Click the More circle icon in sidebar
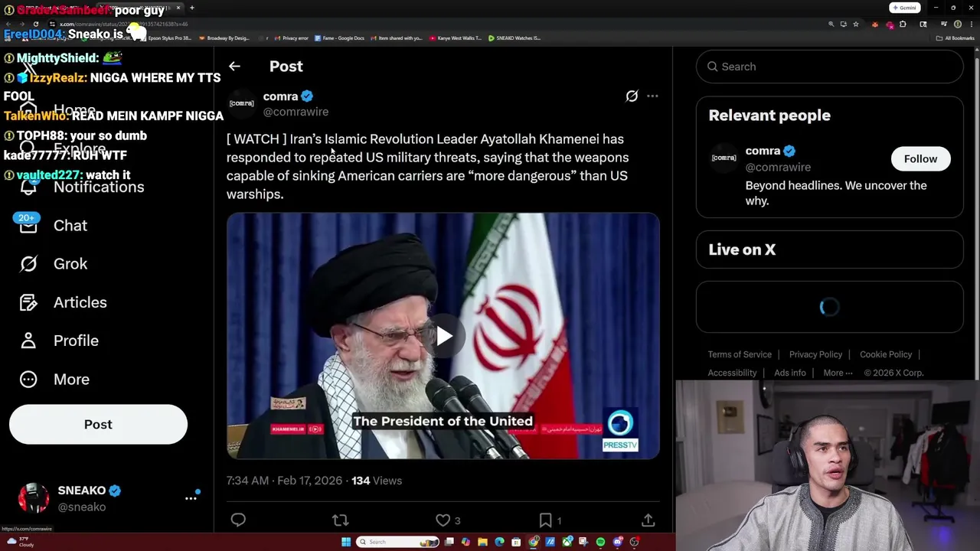This screenshot has height=551, width=980. tap(28, 379)
